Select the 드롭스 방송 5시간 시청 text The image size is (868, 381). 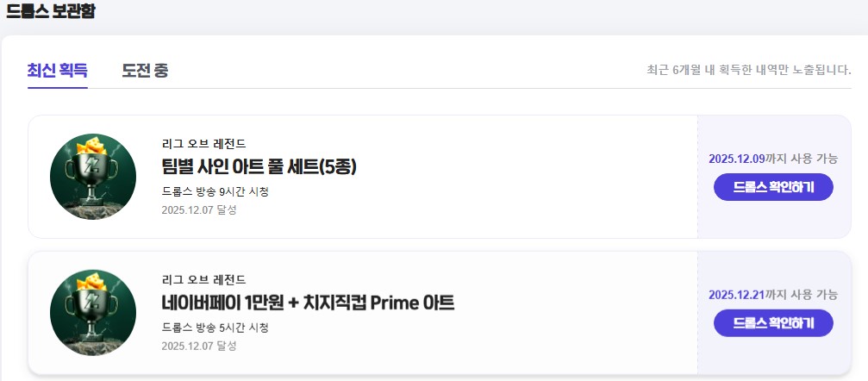coord(215,328)
